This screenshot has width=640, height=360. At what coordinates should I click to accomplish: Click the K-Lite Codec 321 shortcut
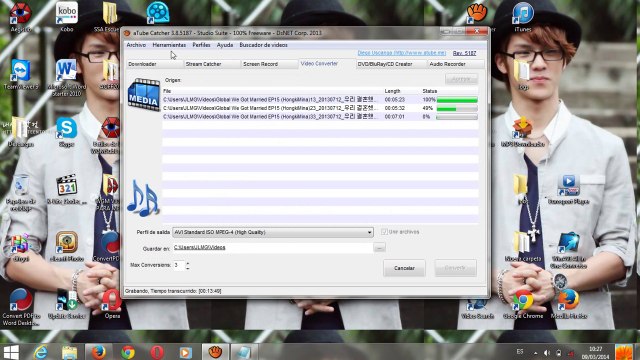(67, 189)
